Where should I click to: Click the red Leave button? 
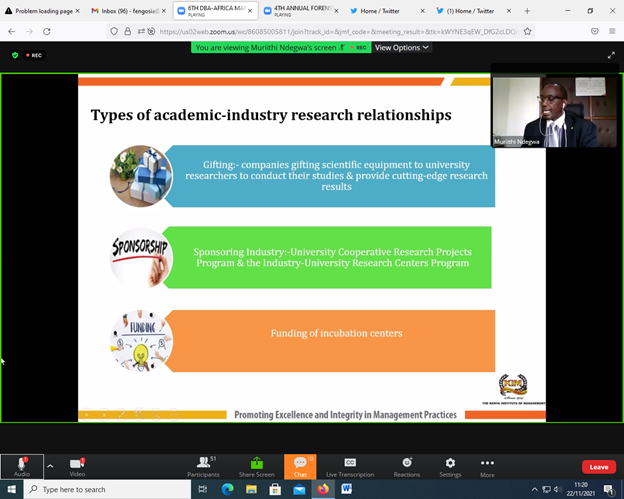pyautogui.click(x=598, y=466)
